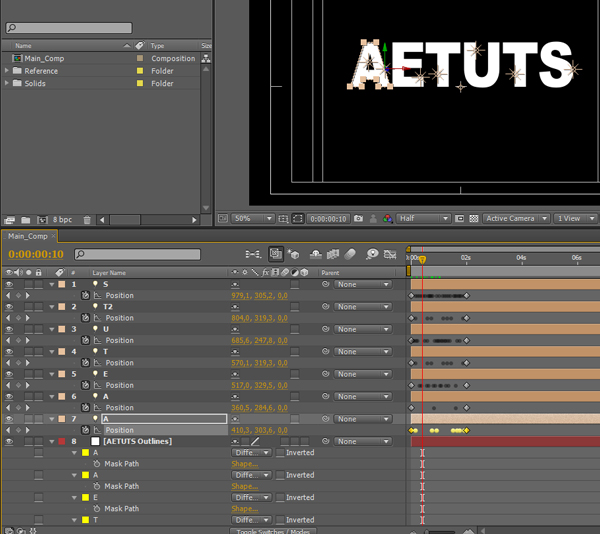Collapse layer 8 AETUTS Outlines properties
600x534 pixels.
[x=52, y=441]
